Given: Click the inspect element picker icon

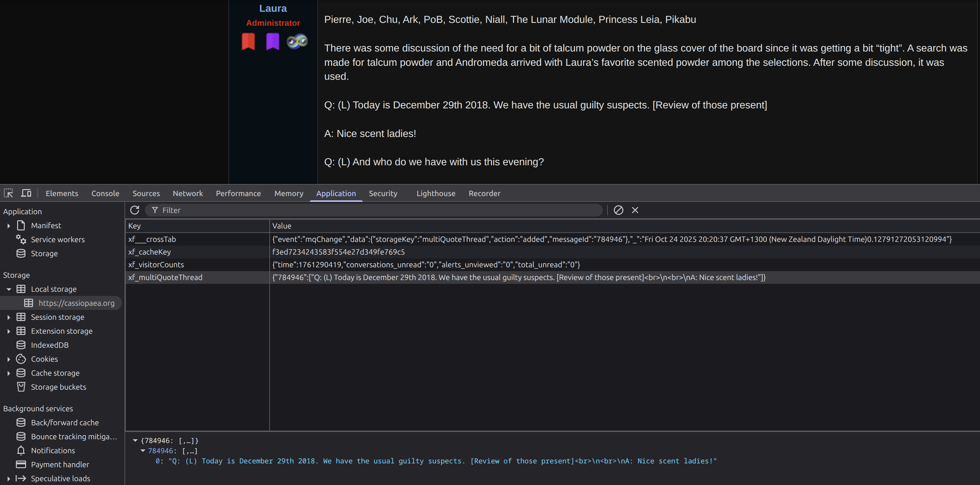Looking at the screenshot, I should 8,193.
